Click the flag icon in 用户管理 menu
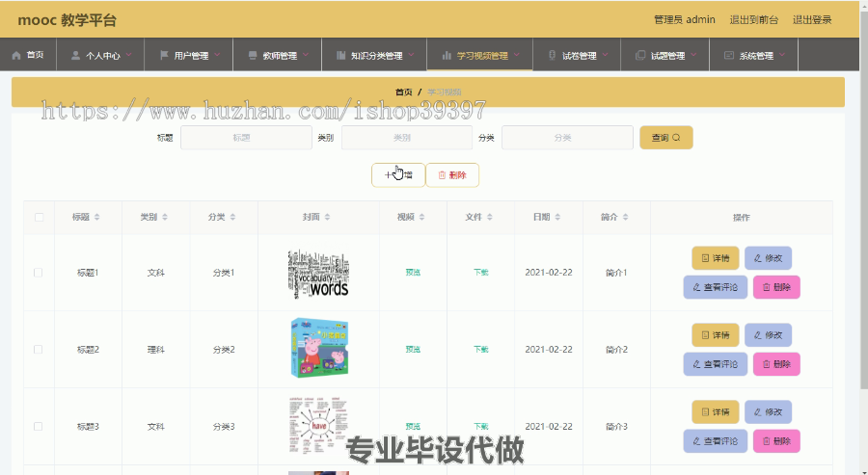This screenshot has height=475, width=868. pos(164,55)
